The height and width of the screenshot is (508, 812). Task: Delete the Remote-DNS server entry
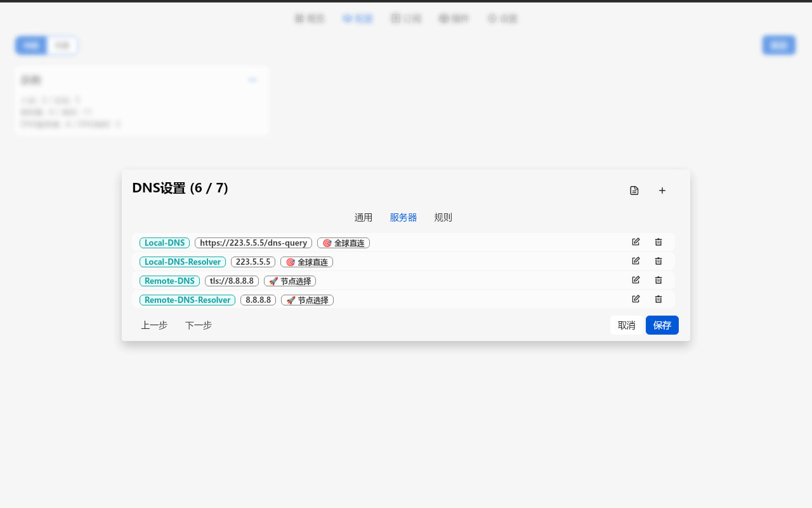pyautogui.click(x=658, y=280)
